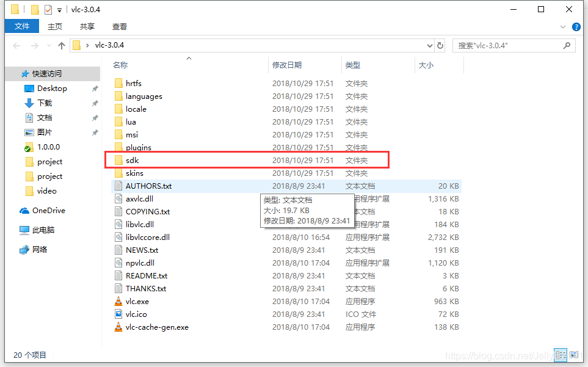Sort by the 修改日期 column header
The width and height of the screenshot is (588, 367).
[287, 65]
